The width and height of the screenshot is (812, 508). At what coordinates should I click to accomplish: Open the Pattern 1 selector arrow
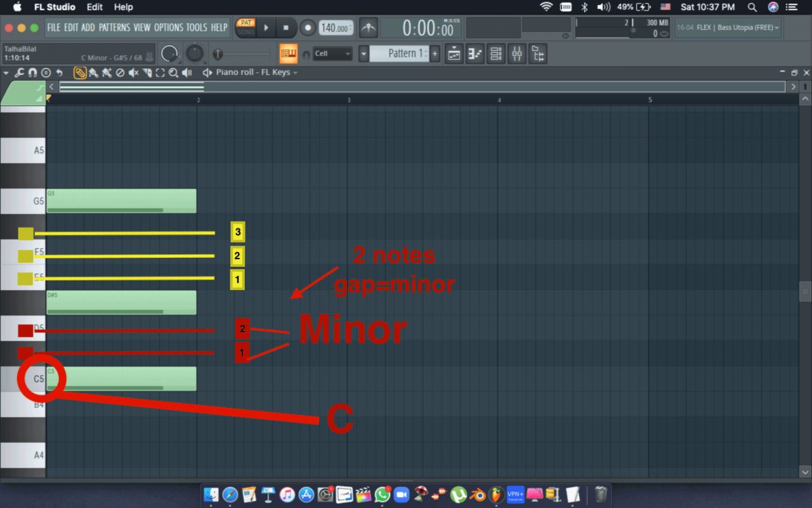(x=363, y=54)
